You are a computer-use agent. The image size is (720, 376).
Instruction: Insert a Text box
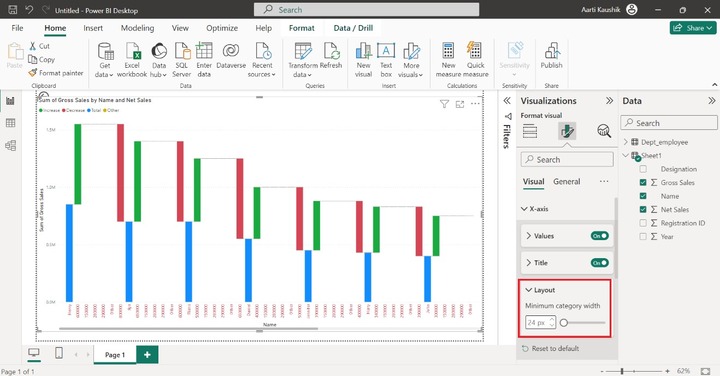coord(386,60)
